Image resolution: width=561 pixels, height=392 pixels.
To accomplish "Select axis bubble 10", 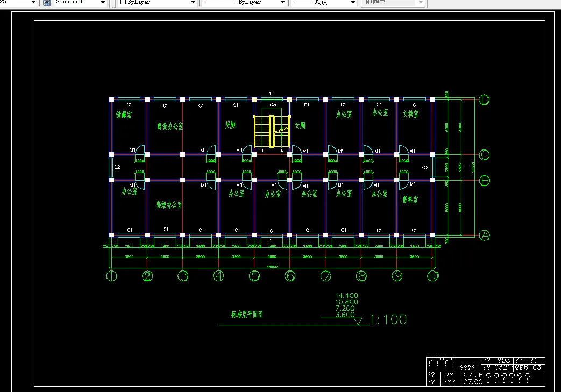I will tap(432, 276).
